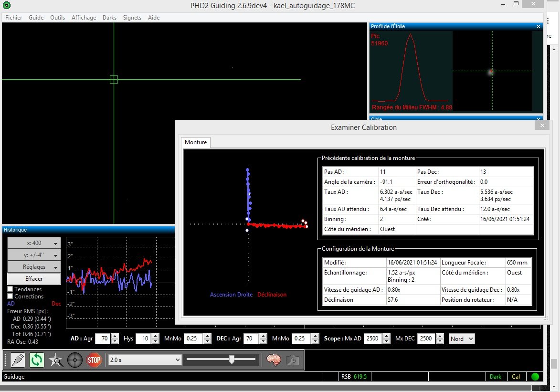
Task: Click the green status indicator light
Action: coord(535,377)
